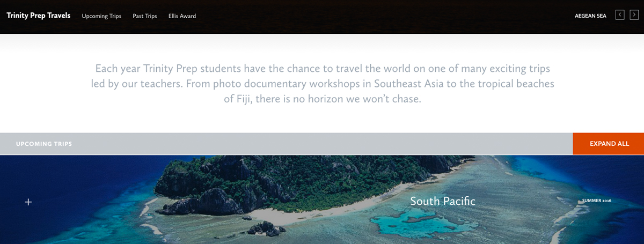Click the next destination arrow

[x=634, y=15]
